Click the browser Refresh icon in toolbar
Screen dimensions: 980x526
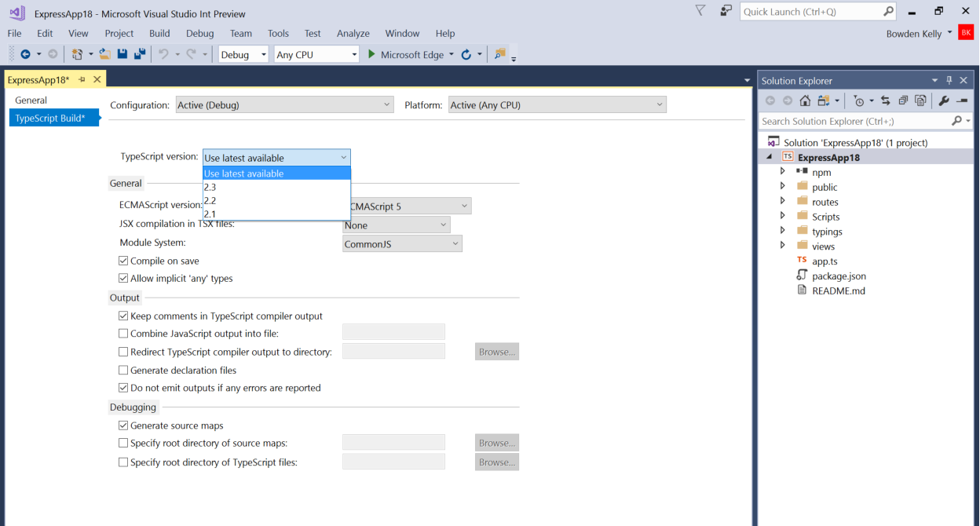point(466,54)
